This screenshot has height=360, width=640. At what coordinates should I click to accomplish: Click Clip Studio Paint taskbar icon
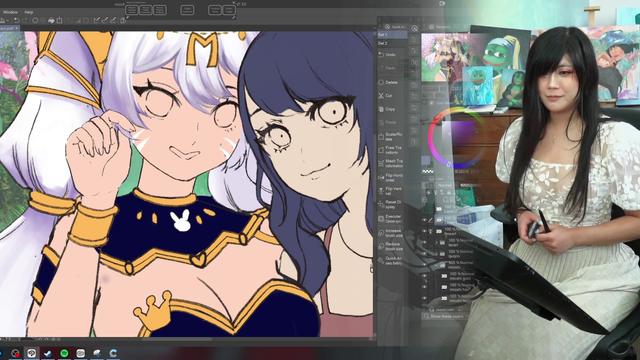[31, 353]
